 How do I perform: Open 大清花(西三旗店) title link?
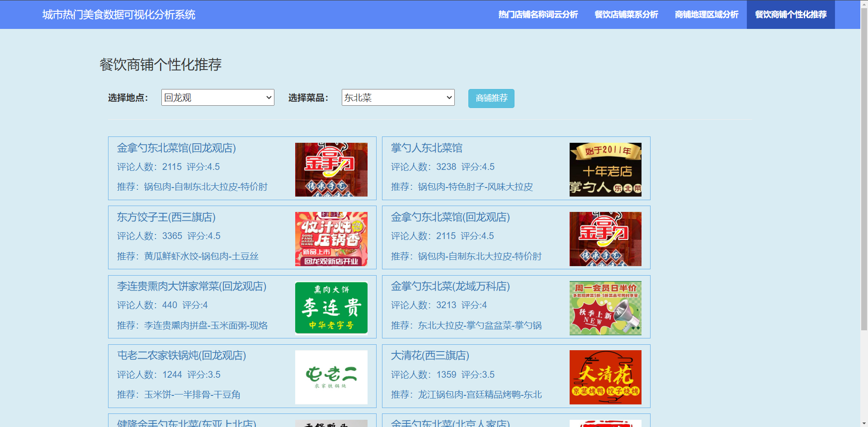430,355
